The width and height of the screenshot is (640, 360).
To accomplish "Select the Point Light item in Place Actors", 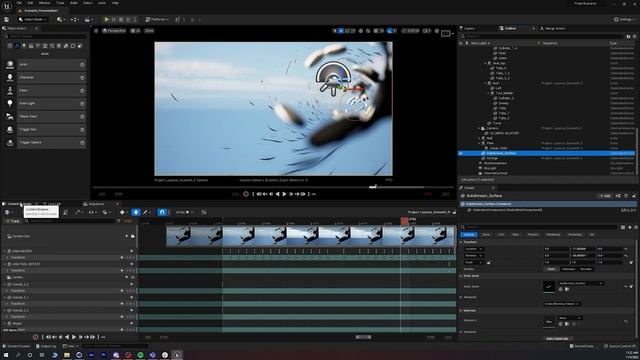I will pos(51,104).
